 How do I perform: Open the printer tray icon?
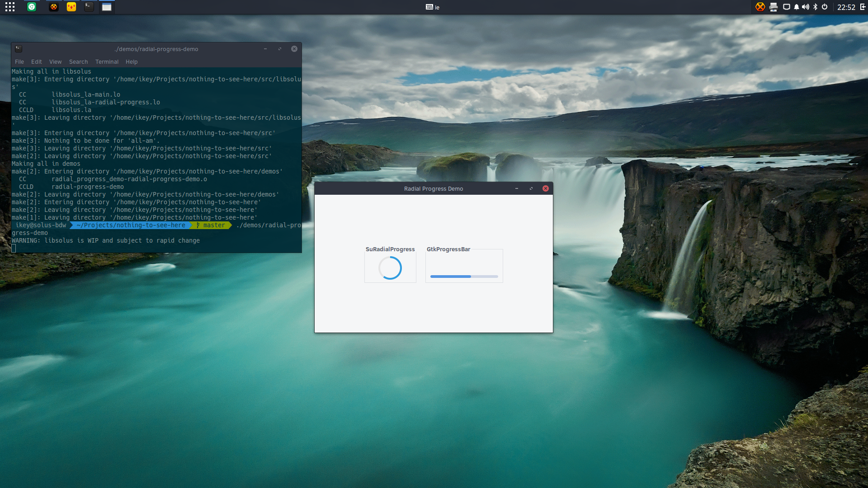click(774, 7)
